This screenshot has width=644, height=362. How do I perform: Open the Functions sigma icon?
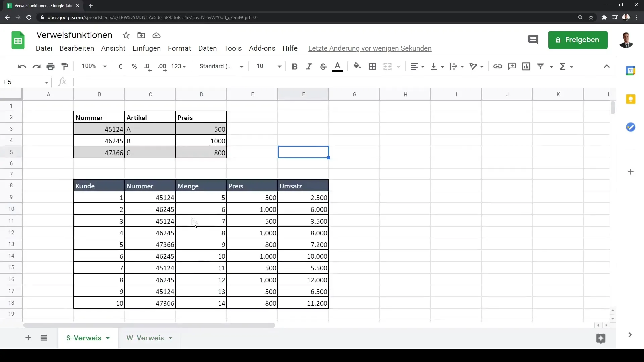(x=563, y=66)
